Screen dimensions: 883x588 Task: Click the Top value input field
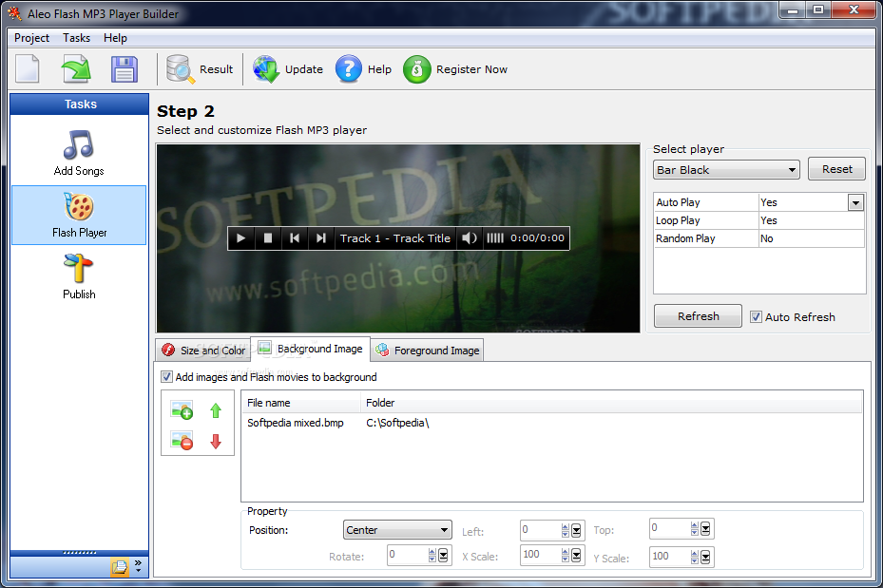(x=670, y=528)
